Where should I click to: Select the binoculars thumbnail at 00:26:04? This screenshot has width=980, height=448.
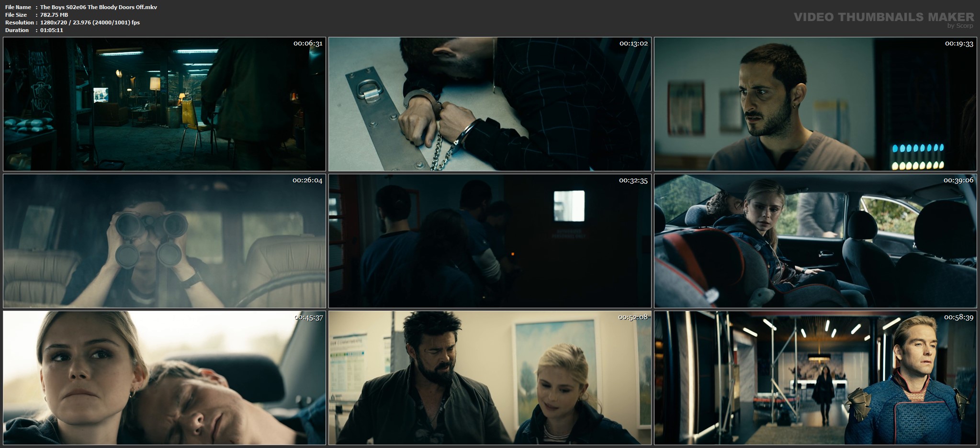pos(164,241)
